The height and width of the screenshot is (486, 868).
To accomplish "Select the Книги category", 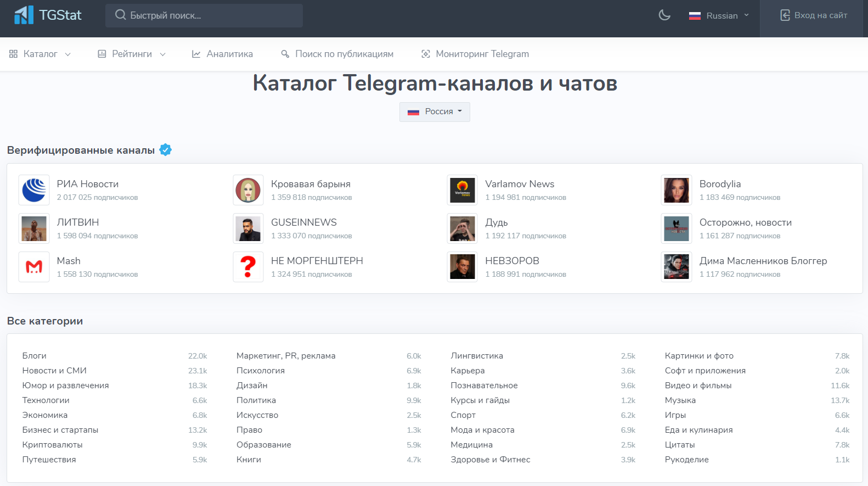I will pyautogui.click(x=249, y=460).
